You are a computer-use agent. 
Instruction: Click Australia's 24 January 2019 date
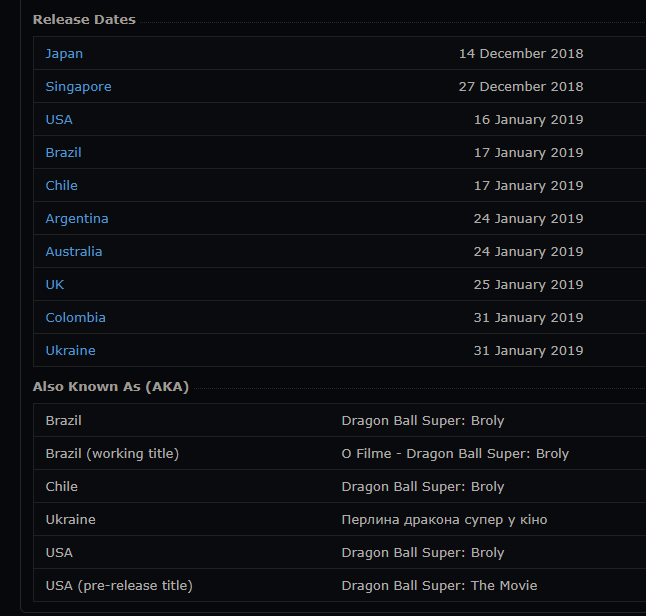(529, 252)
